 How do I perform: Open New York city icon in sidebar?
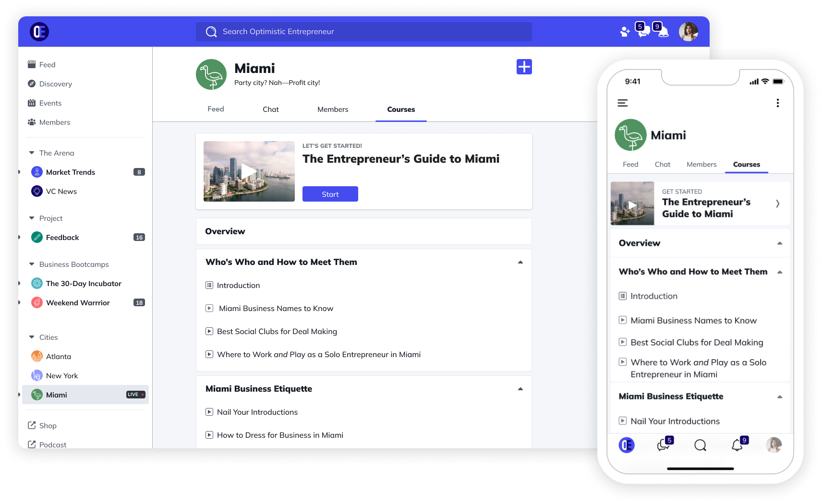pos(37,375)
